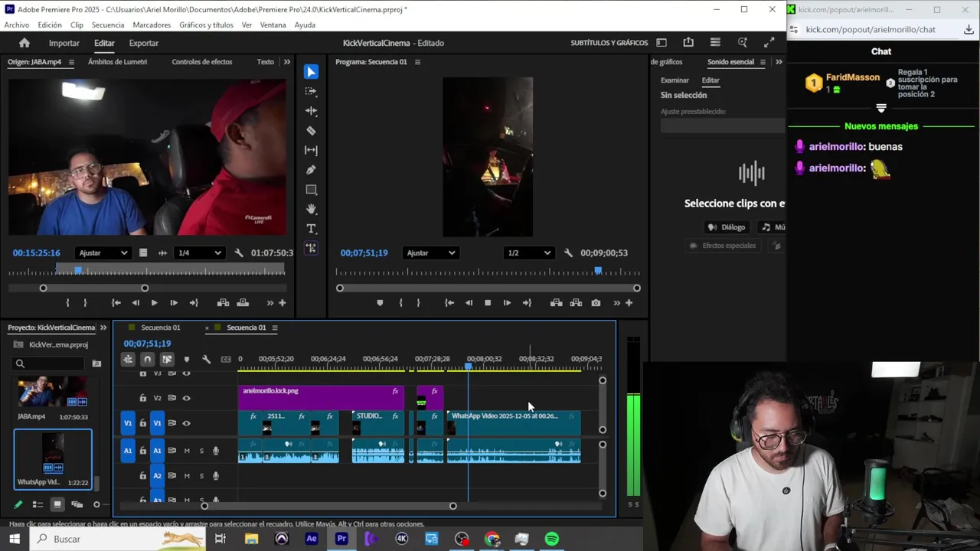Switch to Exportar workspace tab
The height and width of the screenshot is (551, 980).
pos(143,44)
